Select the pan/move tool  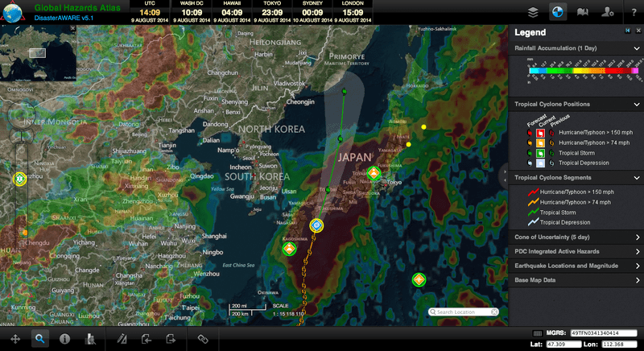[x=14, y=339]
